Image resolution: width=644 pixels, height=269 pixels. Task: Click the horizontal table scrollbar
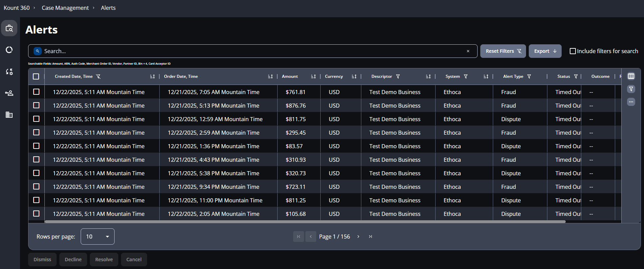pos(305,222)
